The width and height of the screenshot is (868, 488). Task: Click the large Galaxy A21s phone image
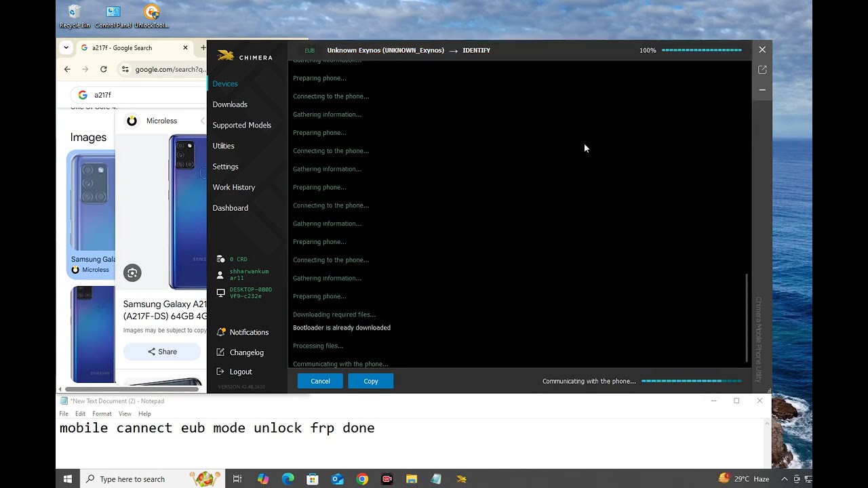coord(188,211)
